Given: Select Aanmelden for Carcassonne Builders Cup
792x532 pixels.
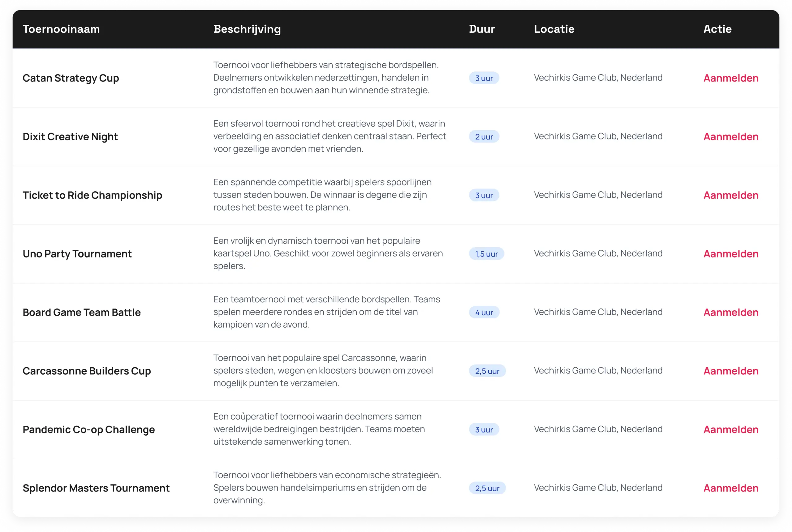Looking at the screenshot, I should coord(730,371).
